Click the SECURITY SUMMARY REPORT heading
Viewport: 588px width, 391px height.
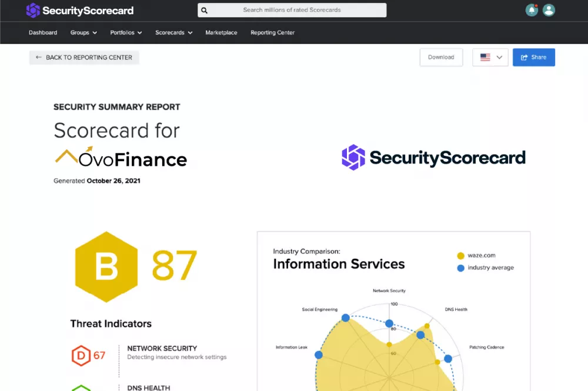pyautogui.click(x=116, y=107)
